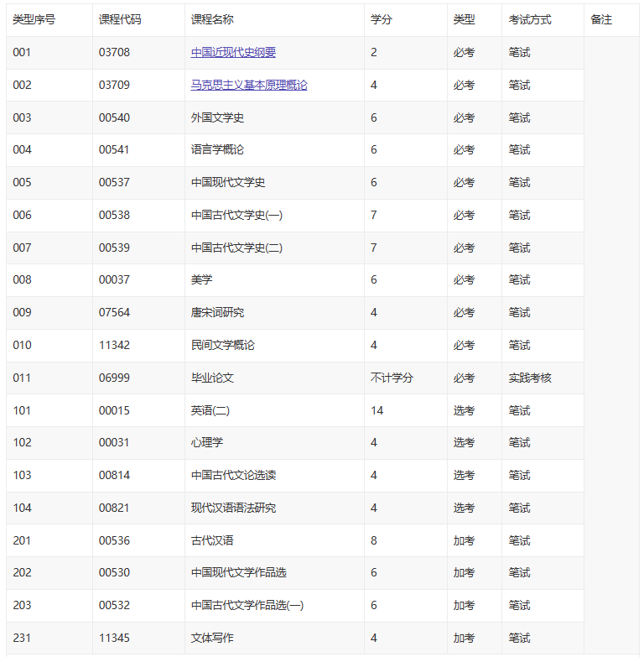644x657 pixels.
Task: Click the course name 唐宋词研究
Action: [217, 312]
